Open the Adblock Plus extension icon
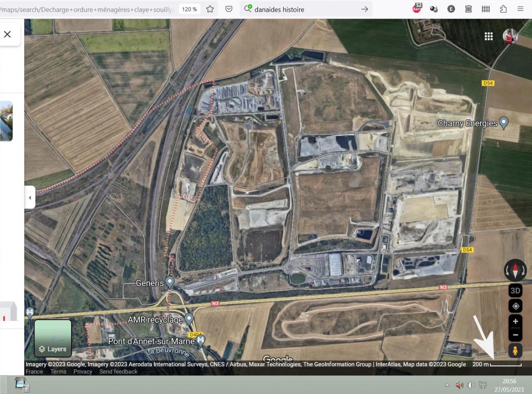This screenshot has width=532, height=394. click(417, 8)
